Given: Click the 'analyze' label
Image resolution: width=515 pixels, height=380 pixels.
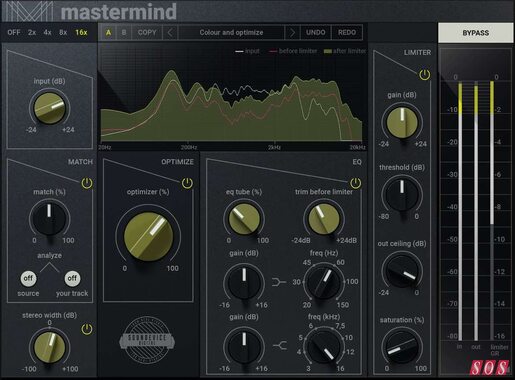Looking at the screenshot, I should point(49,256).
